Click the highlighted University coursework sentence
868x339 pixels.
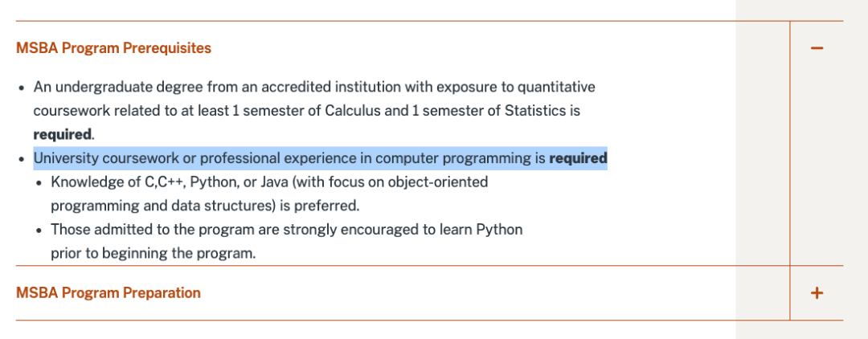320,159
